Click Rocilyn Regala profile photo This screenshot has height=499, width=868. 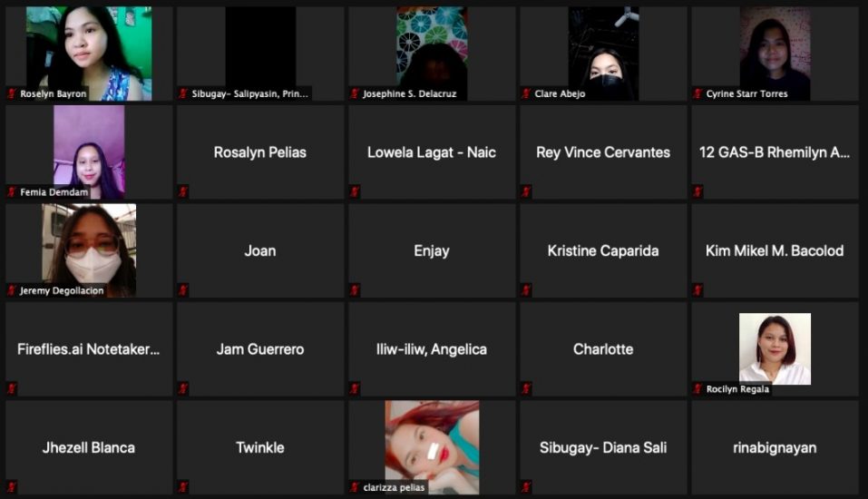(775, 349)
